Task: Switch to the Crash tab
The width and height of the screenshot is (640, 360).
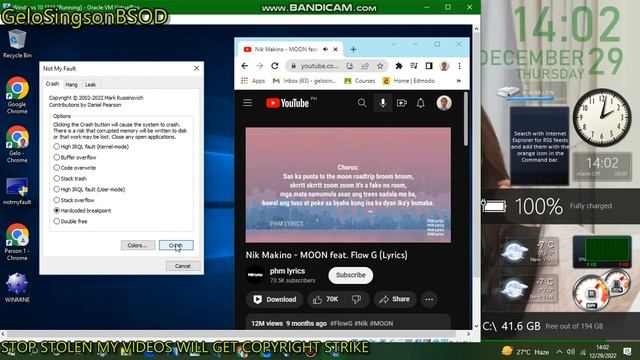Action: (52, 84)
